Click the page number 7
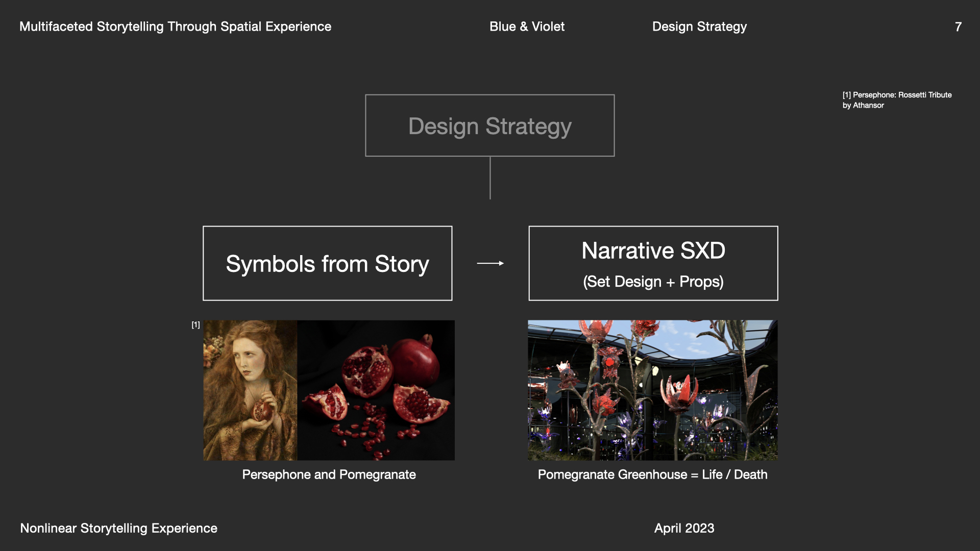This screenshot has width=980, height=551. 958,27
